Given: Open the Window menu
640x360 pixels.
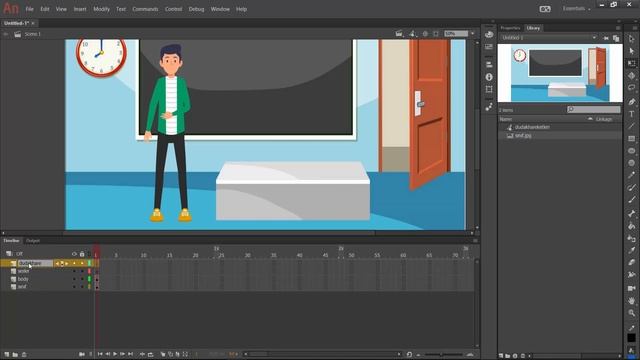Looking at the screenshot, I should (220, 9).
